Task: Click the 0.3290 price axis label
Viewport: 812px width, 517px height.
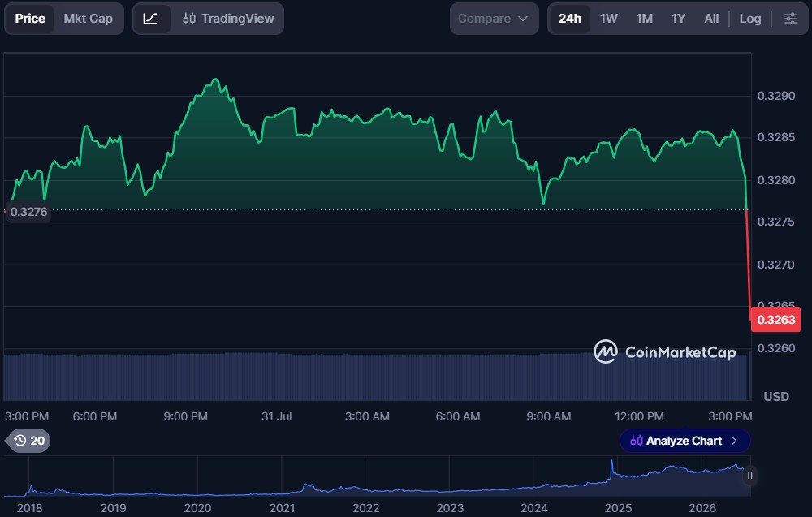Action: pos(775,96)
